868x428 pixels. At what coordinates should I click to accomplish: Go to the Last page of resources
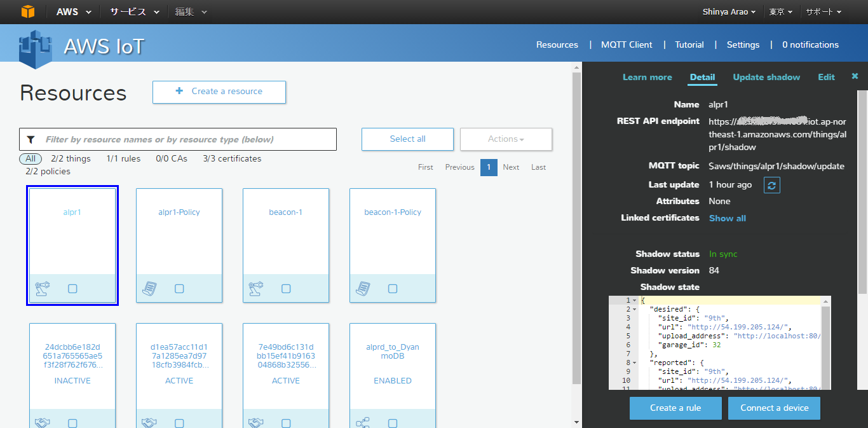coord(538,167)
